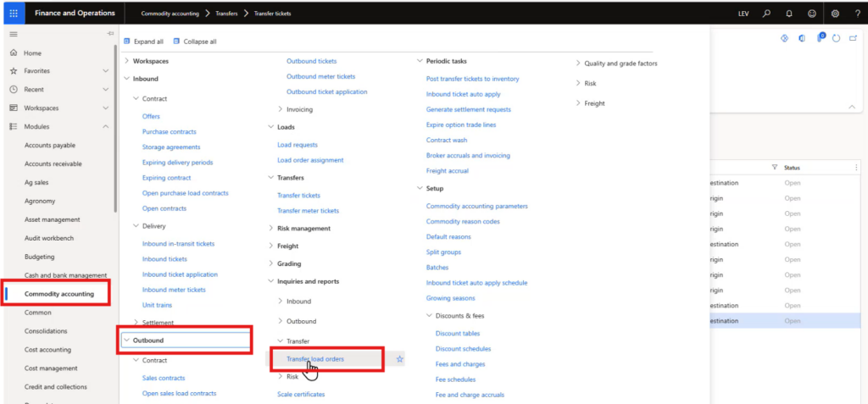The height and width of the screenshot is (404, 868).
Task: Open the search magnifier icon in header
Action: click(x=766, y=14)
